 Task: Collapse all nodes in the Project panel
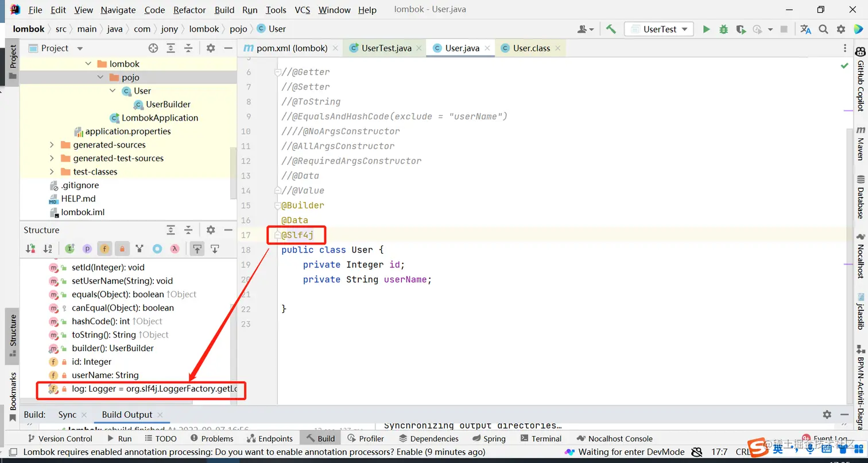188,48
